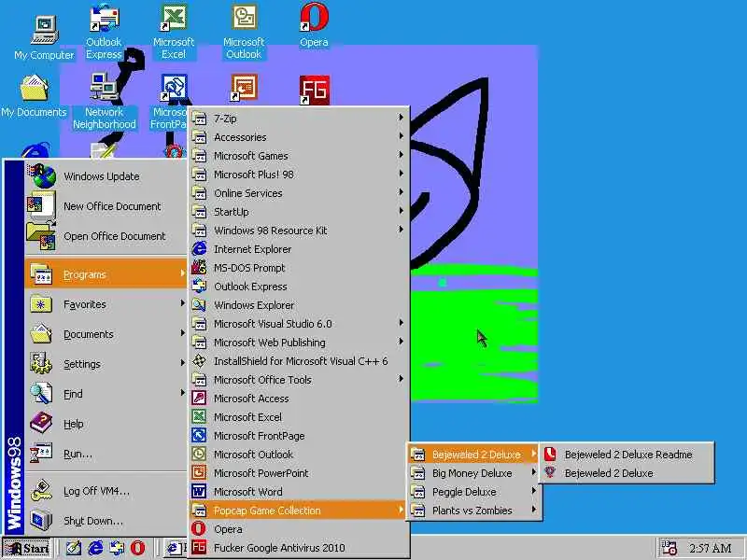Select Programs in the Start menu
Viewport: 747px width, 560px height.
pyautogui.click(x=106, y=274)
